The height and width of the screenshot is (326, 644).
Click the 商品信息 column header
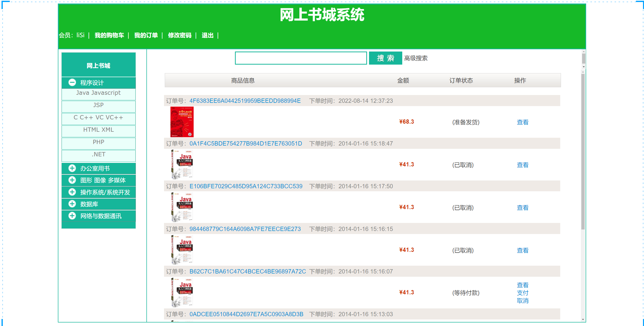coord(243,80)
